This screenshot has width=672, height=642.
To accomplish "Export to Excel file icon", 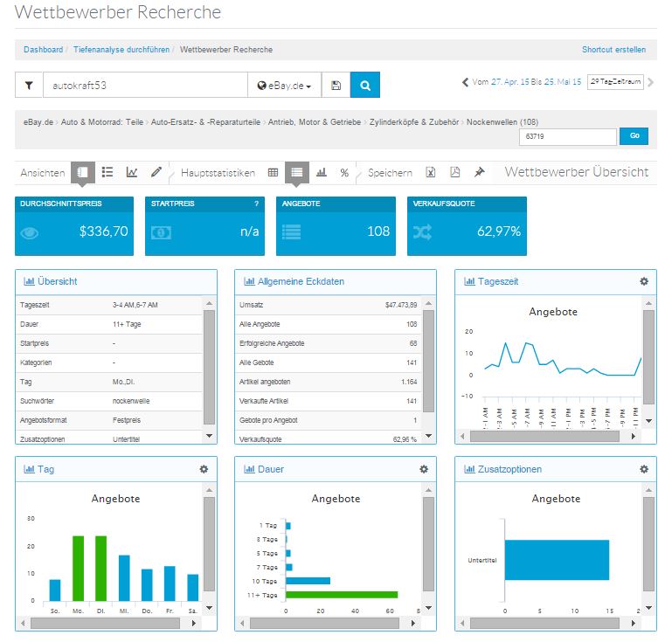I will (x=431, y=172).
